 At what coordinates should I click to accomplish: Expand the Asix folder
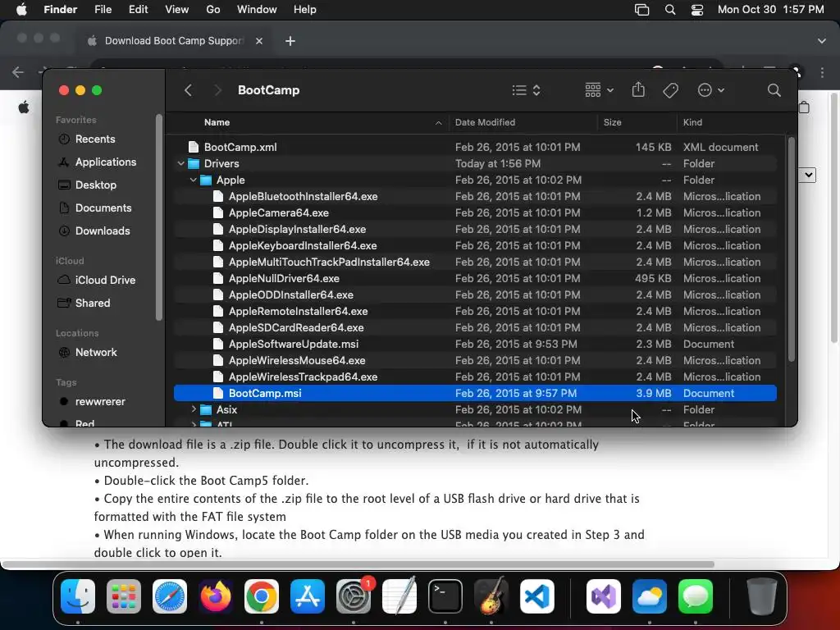click(194, 409)
